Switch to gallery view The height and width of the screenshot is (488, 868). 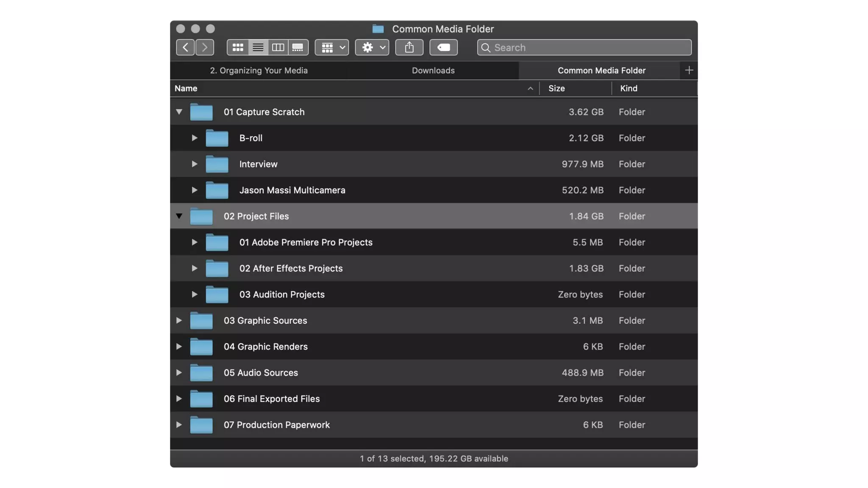(x=298, y=47)
